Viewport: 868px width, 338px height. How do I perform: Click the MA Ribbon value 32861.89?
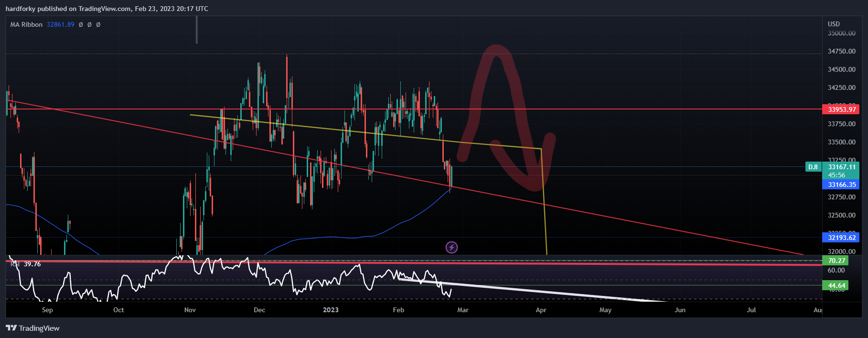[x=61, y=24]
